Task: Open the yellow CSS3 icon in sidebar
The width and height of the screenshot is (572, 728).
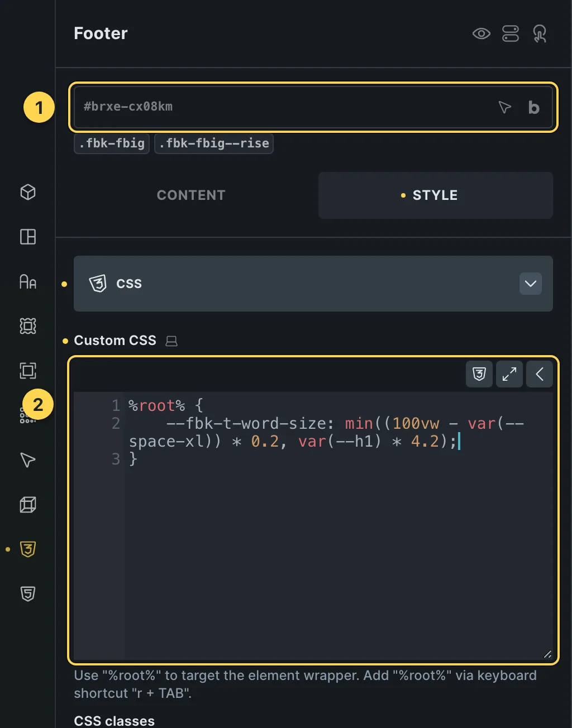Action: pyautogui.click(x=28, y=549)
